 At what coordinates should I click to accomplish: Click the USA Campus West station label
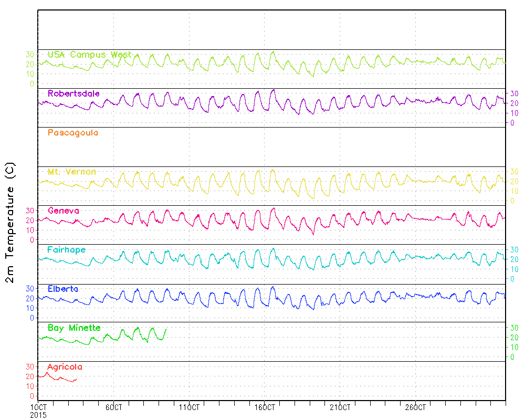(89, 55)
